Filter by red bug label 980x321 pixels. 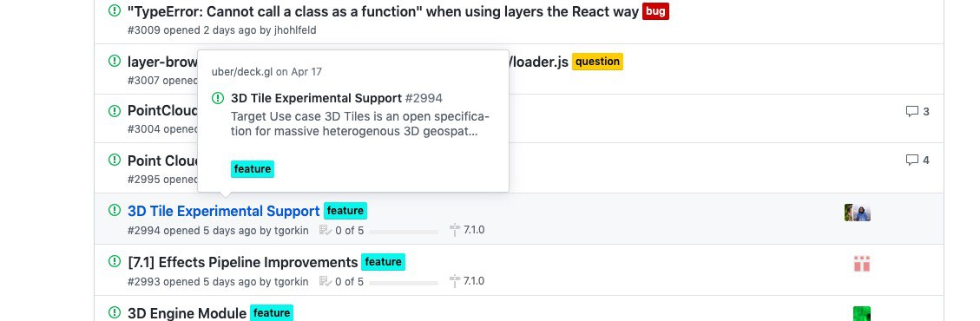tap(655, 11)
